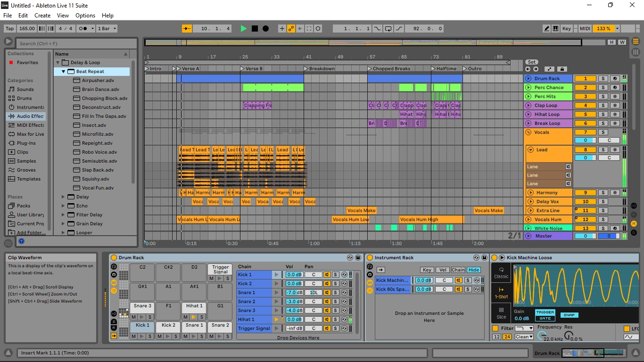Toggle the Session Record circle button

coord(318,29)
